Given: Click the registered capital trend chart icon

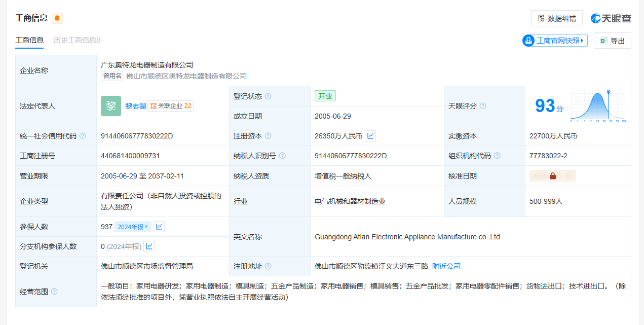Looking at the screenshot, I should tap(370, 136).
